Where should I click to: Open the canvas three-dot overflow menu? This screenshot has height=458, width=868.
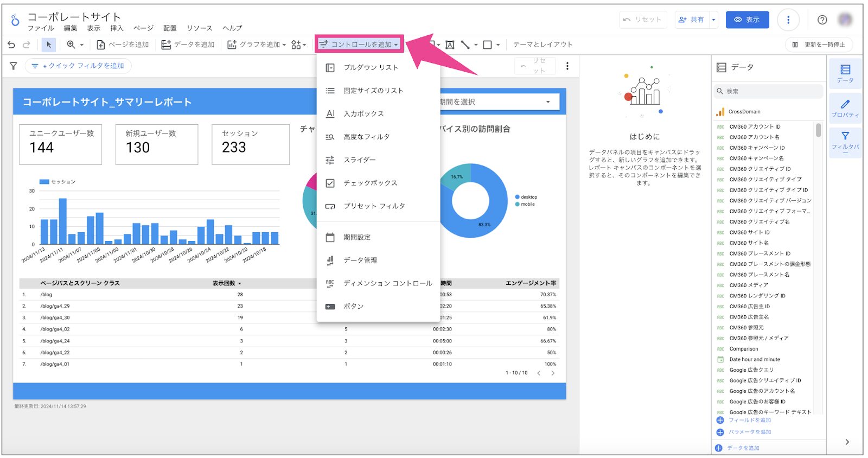[x=567, y=66]
